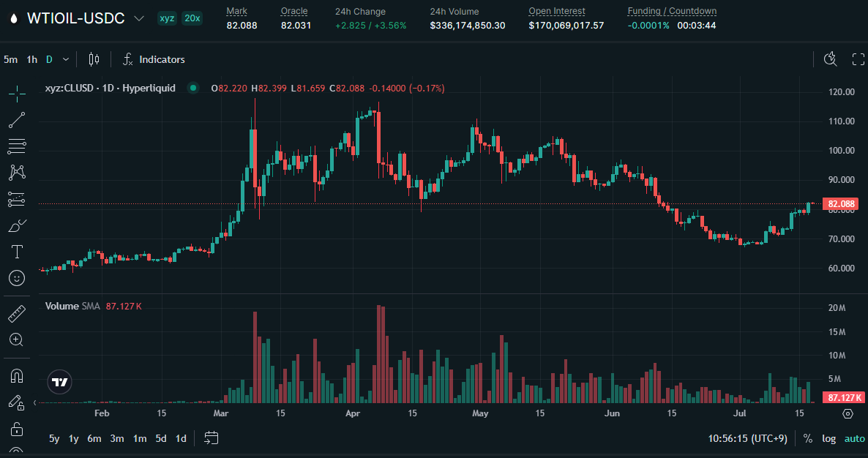The width and height of the screenshot is (868, 458).
Task: Toggle stay in drawing mode pencil-lock
Action: (17, 402)
